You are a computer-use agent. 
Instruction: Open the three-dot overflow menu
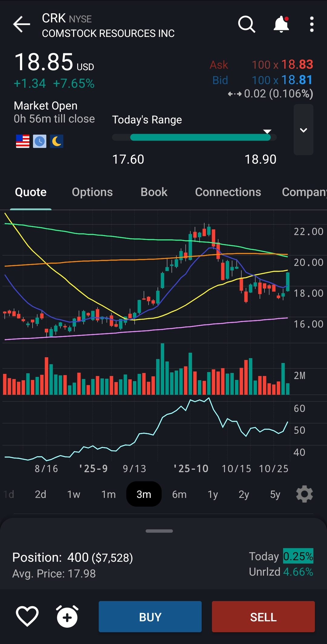(312, 24)
